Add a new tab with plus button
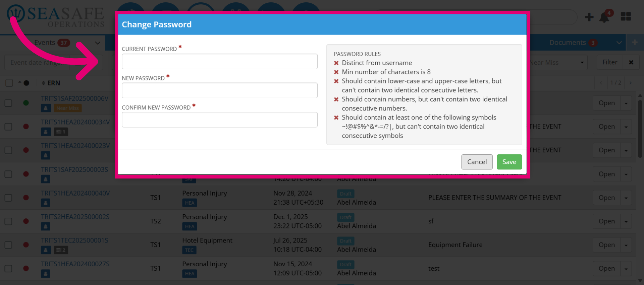 coord(635,43)
